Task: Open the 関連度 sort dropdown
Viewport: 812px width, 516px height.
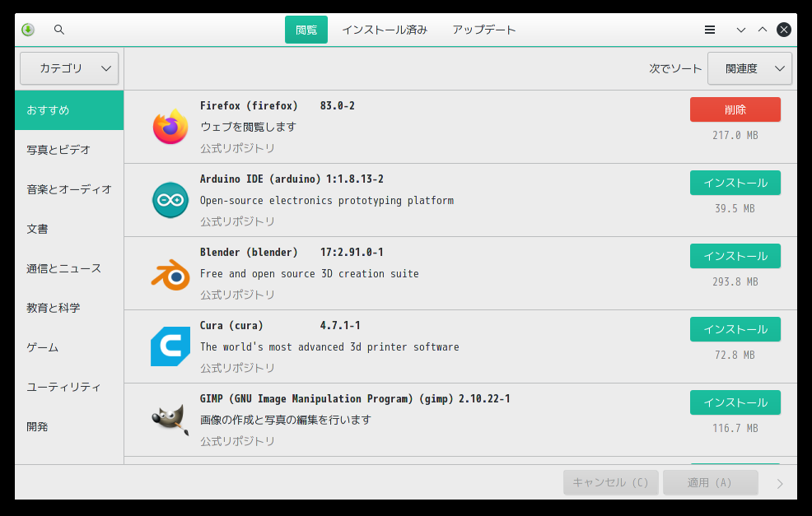Action: [x=749, y=68]
